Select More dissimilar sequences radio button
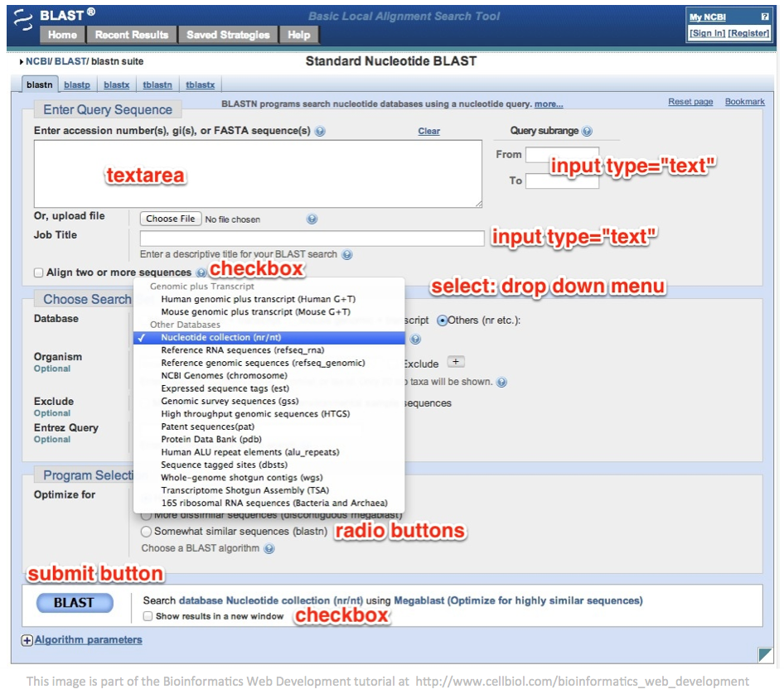Image resolution: width=784 pixels, height=694 pixels. [146, 515]
